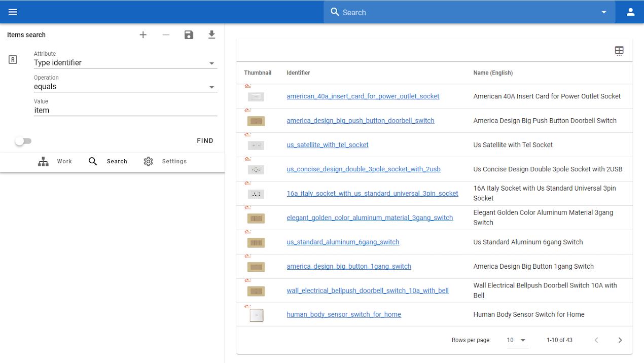
Task: Open america_design_big_push_button_doorbell_switch link
Action: coord(361,121)
